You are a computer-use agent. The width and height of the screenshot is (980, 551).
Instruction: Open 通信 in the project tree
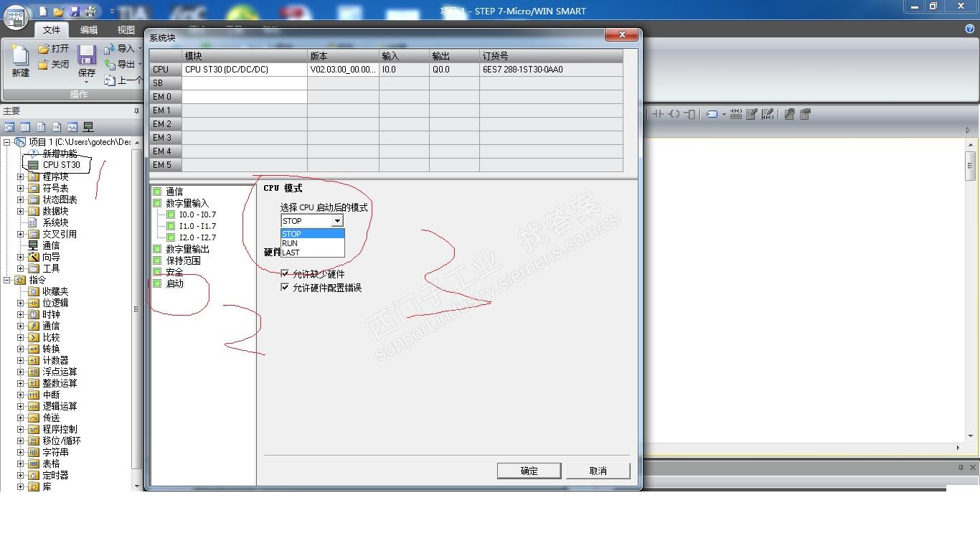click(x=51, y=245)
